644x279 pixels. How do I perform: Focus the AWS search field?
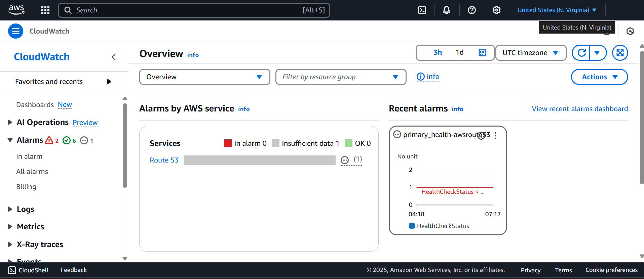pos(194,10)
